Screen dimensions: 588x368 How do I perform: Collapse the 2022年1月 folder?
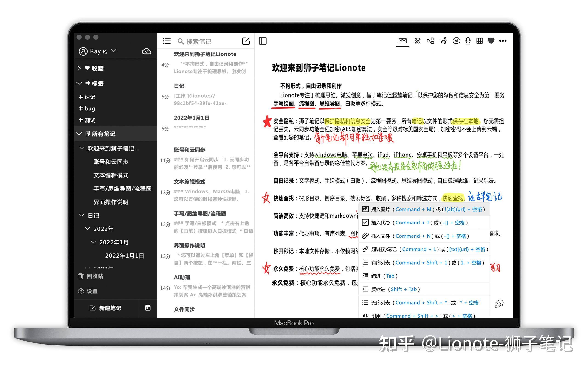(93, 242)
